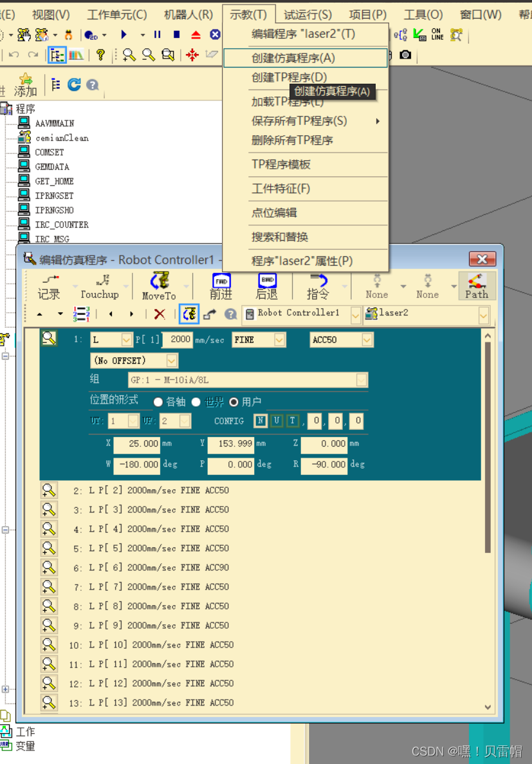The image size is (532, 764).
Task: Open the UT tool number dropdown
Action: pos(133,421)
